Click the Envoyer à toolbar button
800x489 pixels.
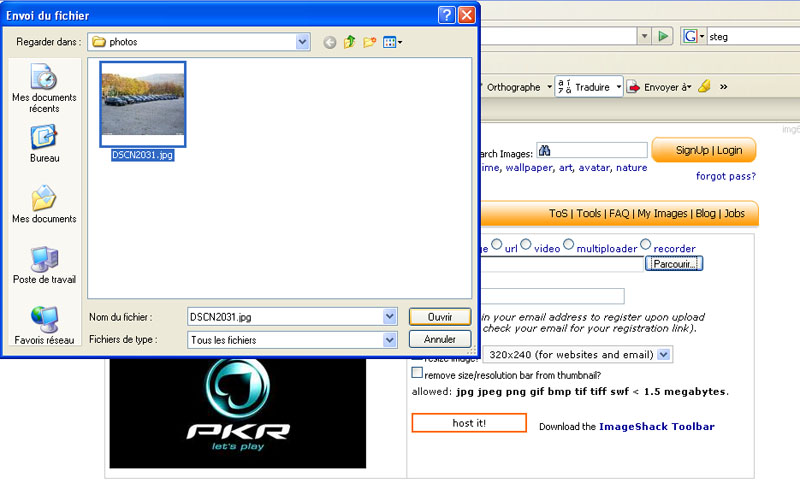659,87
